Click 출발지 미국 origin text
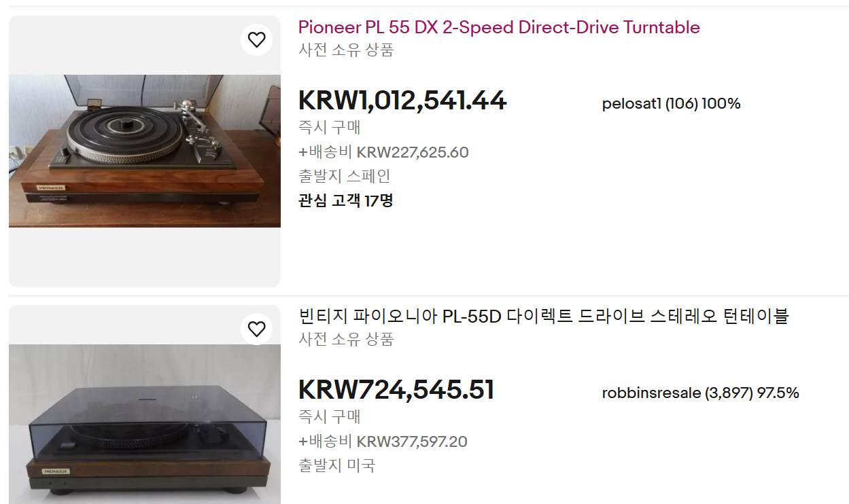 (x=336, y=466)
